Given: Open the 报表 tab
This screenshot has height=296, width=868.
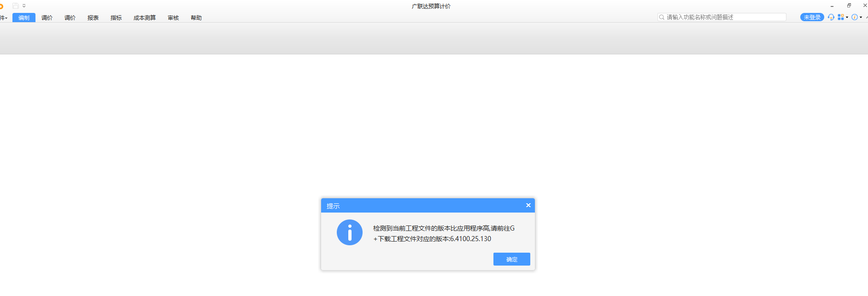Looking at the screenshot, I should [93, 18].
